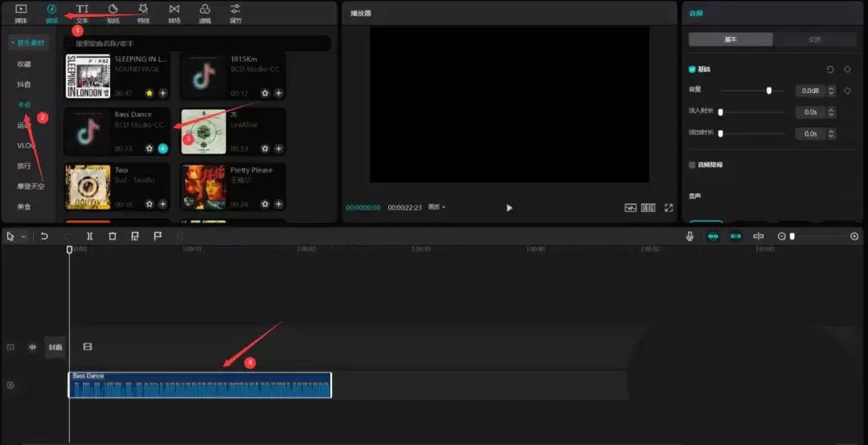The height and width of the screenshot is (445, 868).
Task: Open the 转场 transitions tab
Action: point(174,14)
